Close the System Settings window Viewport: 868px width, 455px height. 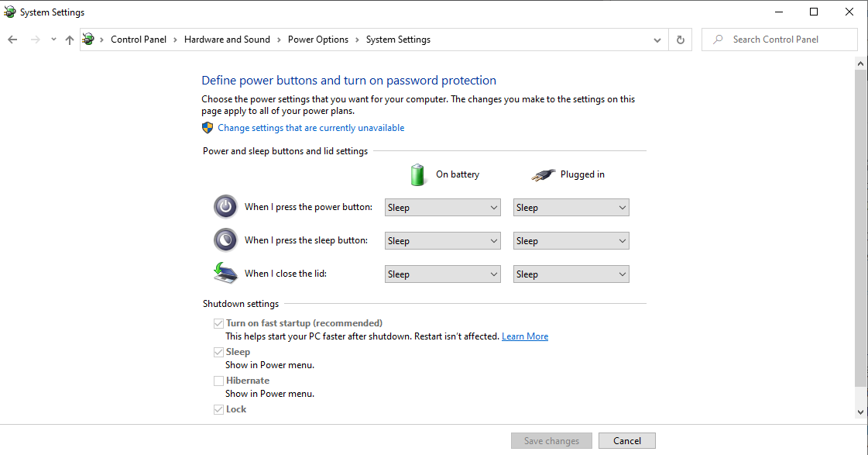(x=849, y=12)
